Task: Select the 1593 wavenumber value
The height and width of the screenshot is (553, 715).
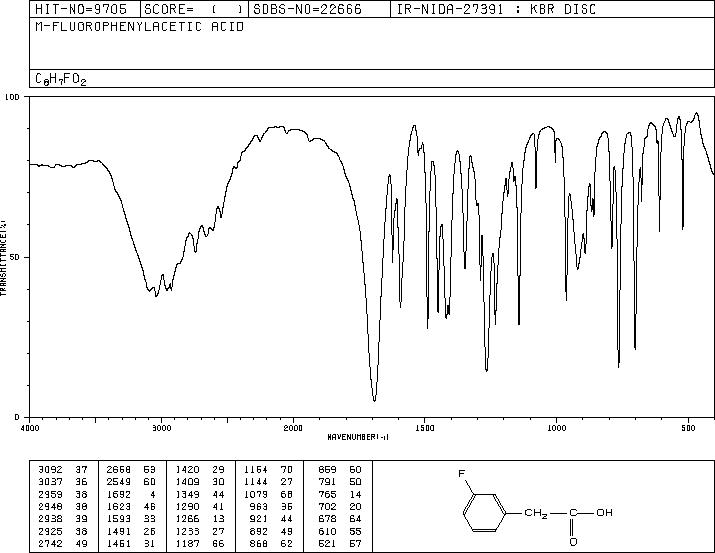Action: [119, 519]
